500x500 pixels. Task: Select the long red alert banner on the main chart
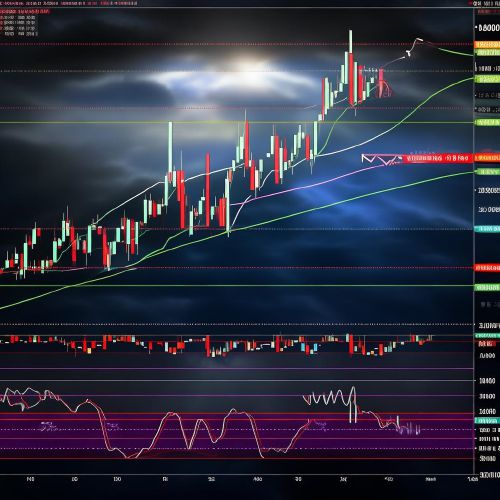[437, 158]
